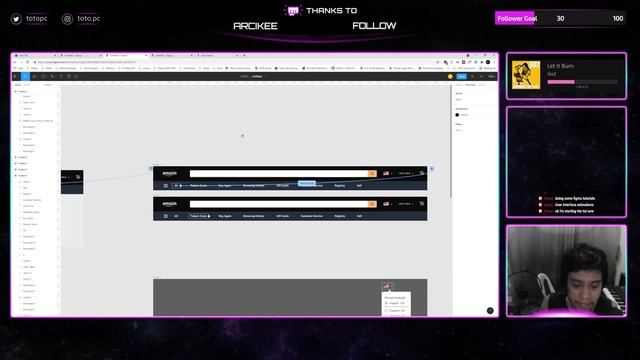The height and width of the screenshot is (360, 640).
Task: Open flag dropdown in header with outlined All
Action: 388,173
